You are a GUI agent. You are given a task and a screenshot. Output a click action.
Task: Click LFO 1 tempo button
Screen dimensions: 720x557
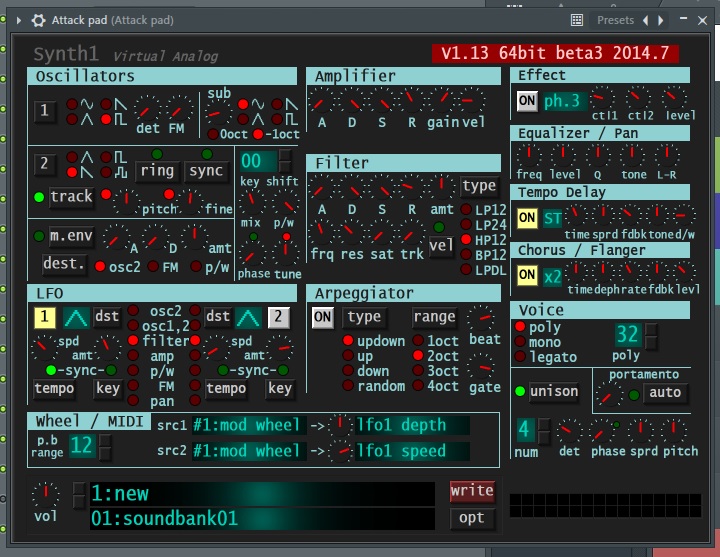click(x=54, y=389)
